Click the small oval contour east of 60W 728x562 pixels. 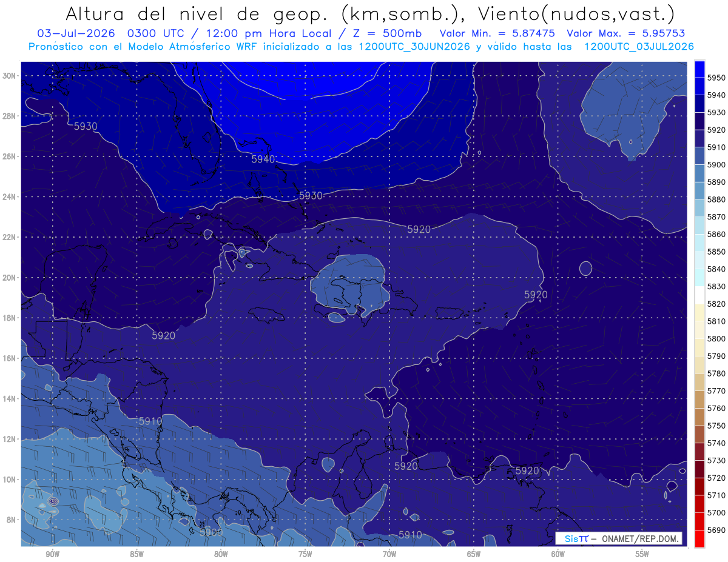click(585, 268)
